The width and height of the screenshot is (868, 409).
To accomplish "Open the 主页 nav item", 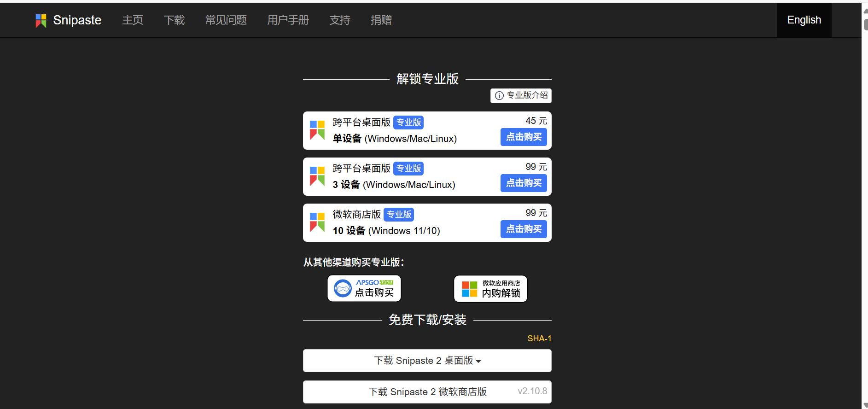I will [x=133, y=20].
